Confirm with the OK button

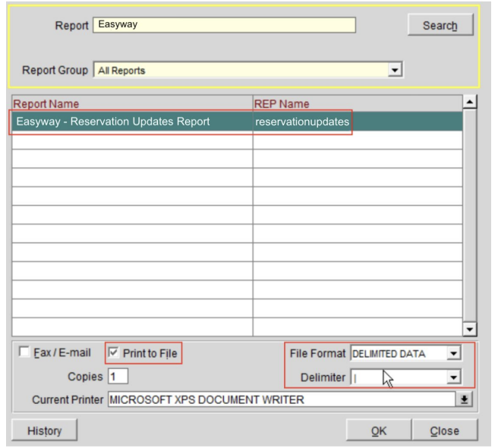[x=379, y=431]
